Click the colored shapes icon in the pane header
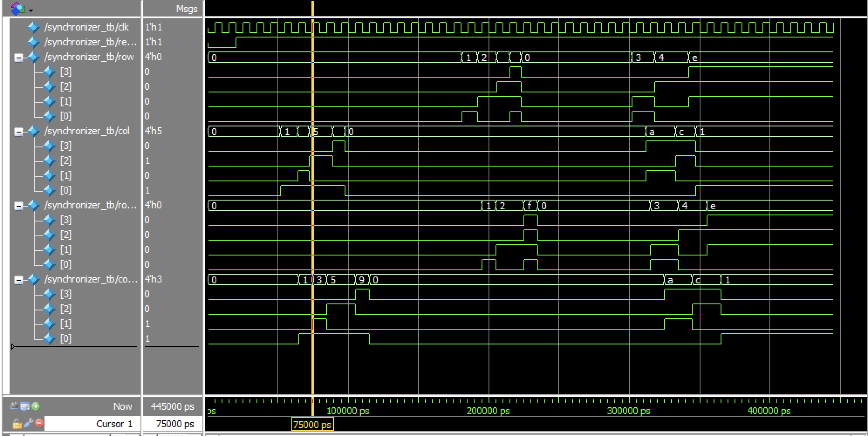 [17, 8]
